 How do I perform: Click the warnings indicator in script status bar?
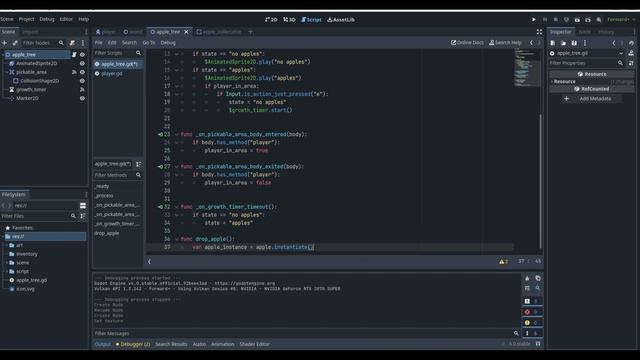point(504,262)
